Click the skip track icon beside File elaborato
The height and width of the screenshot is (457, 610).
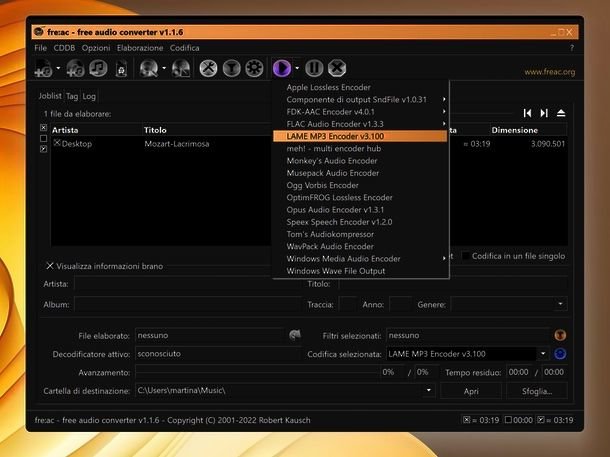click(295, 335)
